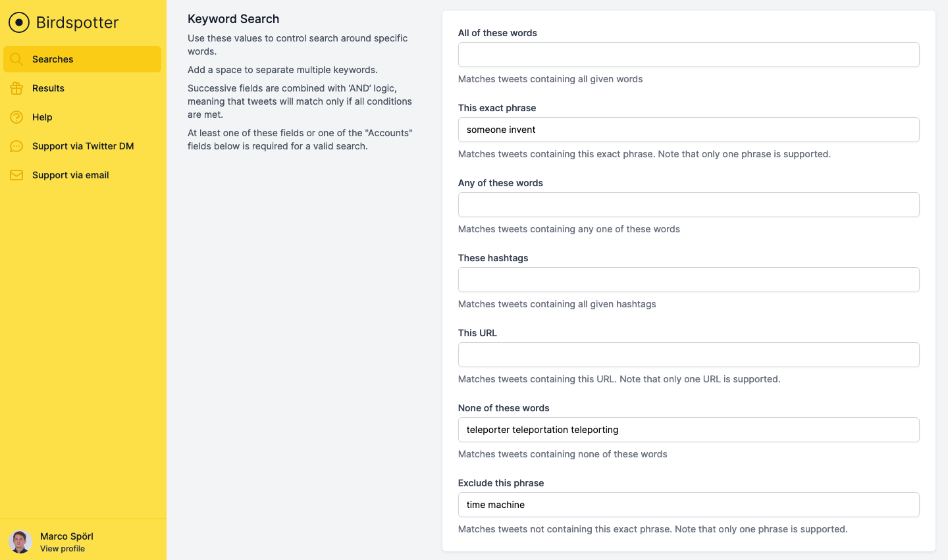Select the magnifying glass icon beside Searches
The width and height of the screenshot is (948, 560).
pos(17,59)
